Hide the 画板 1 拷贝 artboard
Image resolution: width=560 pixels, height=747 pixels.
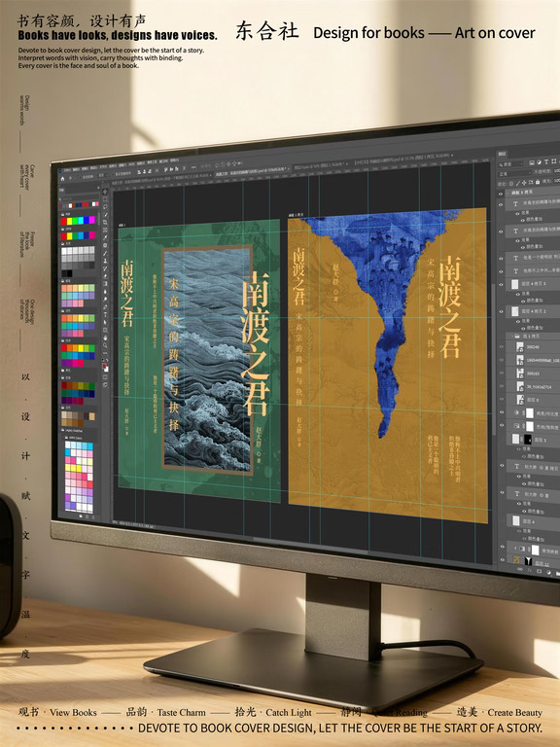click(501, 194)
